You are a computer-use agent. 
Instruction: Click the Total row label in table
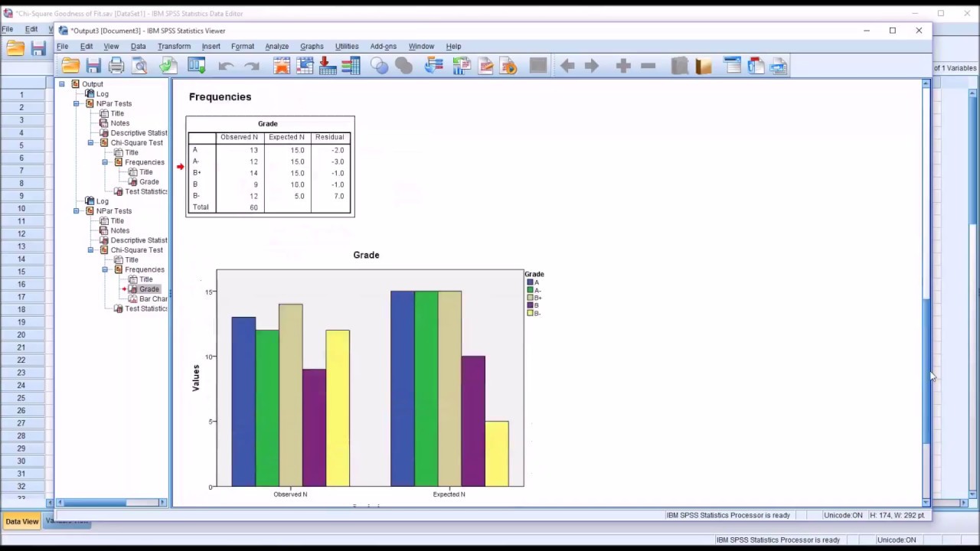tap(200, 207)
